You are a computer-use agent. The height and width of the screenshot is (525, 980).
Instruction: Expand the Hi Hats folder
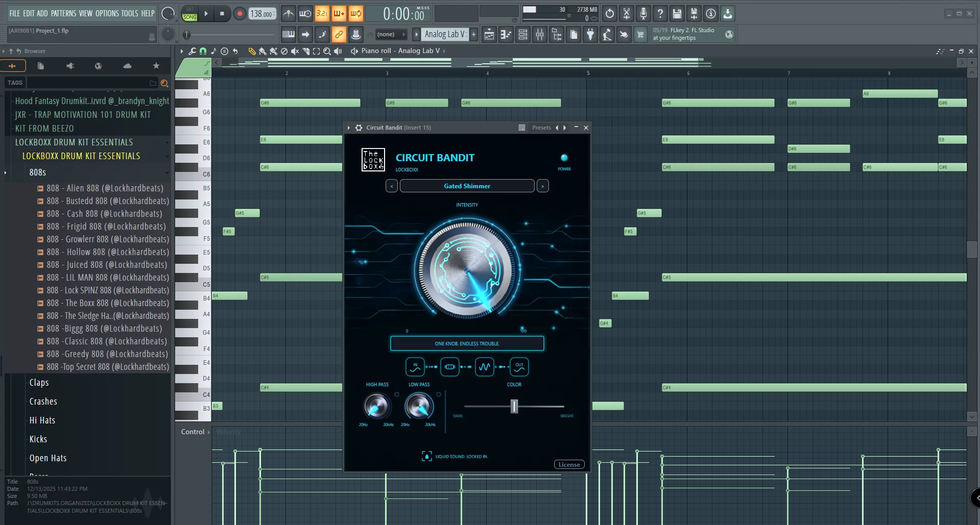(x=42, y=420)
